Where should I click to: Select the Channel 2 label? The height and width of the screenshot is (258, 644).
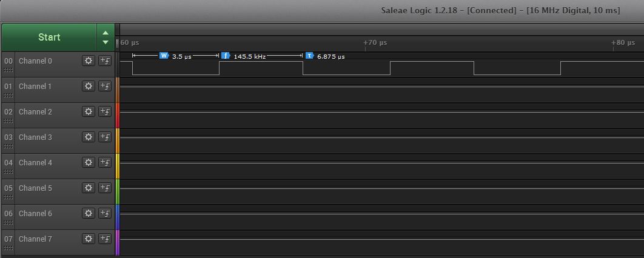click(35, 112)
